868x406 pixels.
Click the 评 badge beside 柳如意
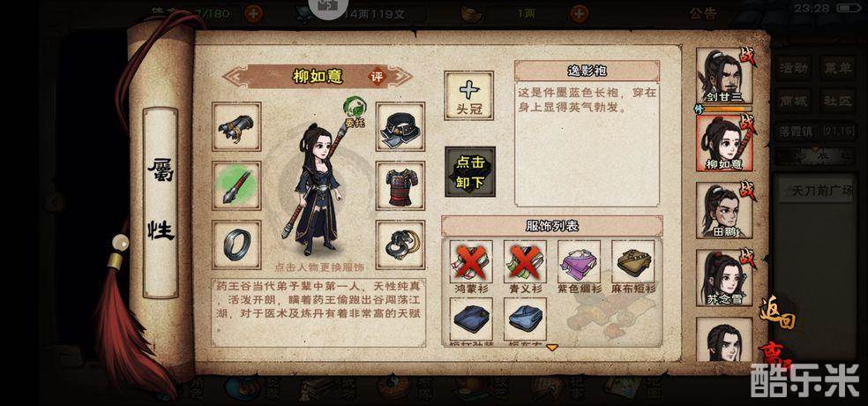tap(377, 77)
